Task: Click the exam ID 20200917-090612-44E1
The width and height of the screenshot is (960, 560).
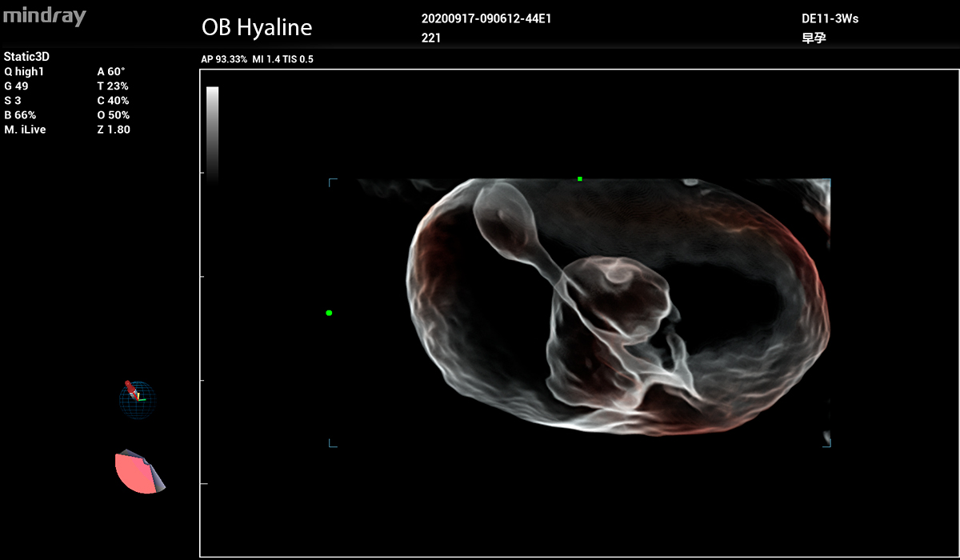Action: 486,19
